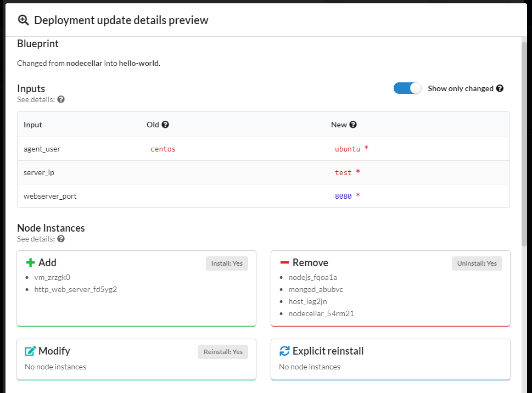Click the Uninstall: Yes label
This screenshot has width=532, height=393.
tap(477, 263)
